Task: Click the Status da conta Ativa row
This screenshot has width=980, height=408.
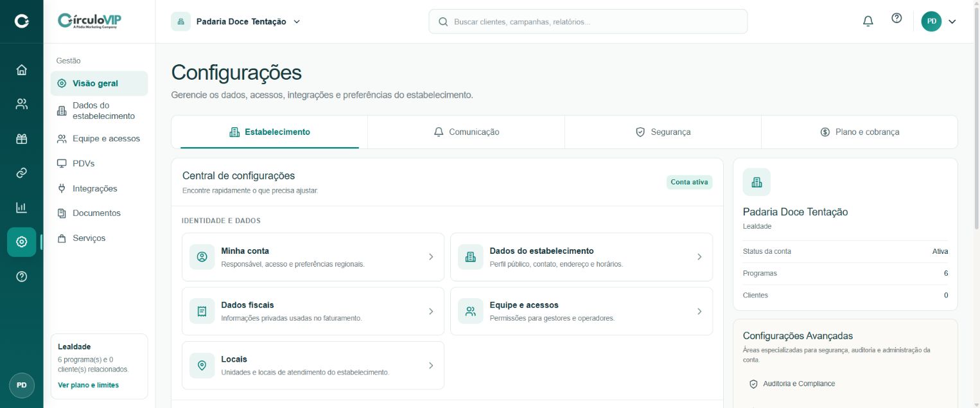Action: [x=845, y=251]
